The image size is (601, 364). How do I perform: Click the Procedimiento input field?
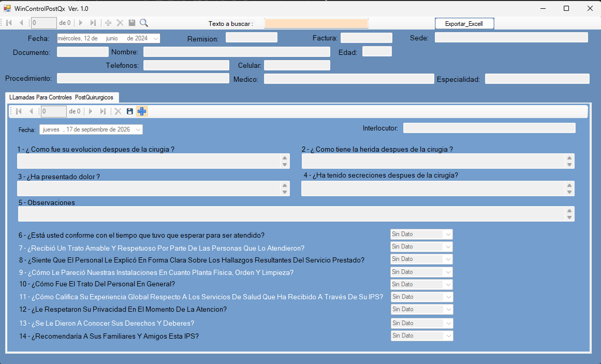143,78
